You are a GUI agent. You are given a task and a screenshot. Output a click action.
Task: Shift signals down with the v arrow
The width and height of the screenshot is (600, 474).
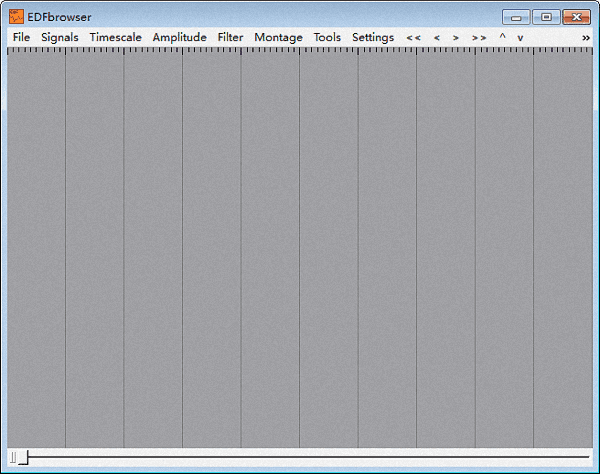point(520,38)
